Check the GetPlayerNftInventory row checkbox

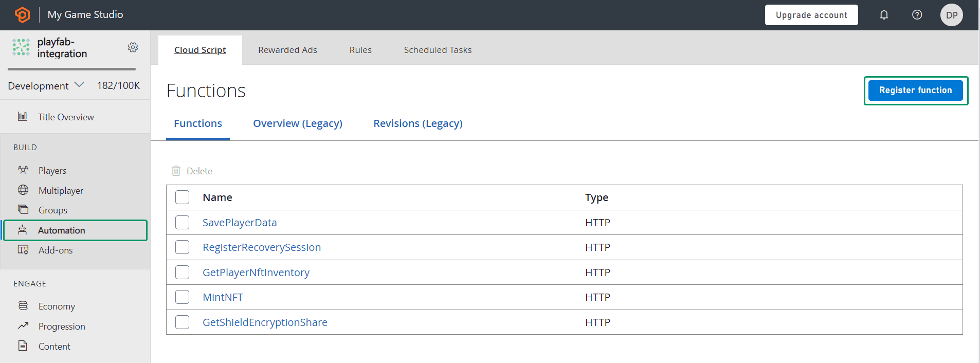tap(182, 272)
